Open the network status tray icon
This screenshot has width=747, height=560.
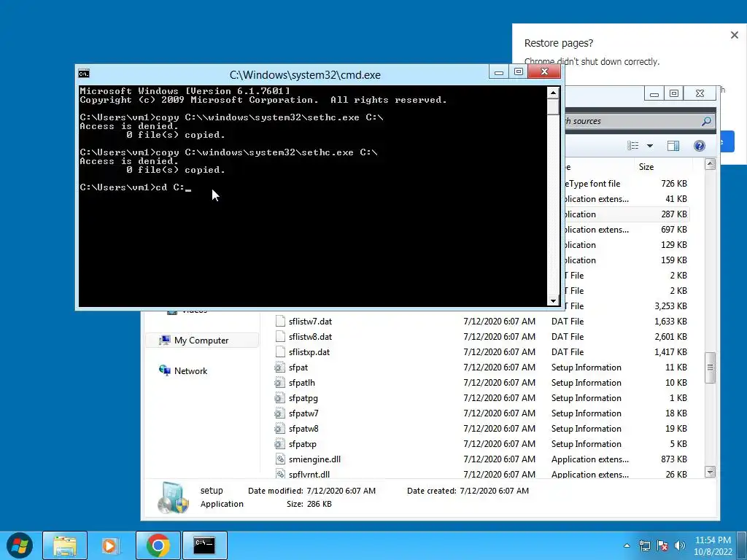tap(645, 545)
